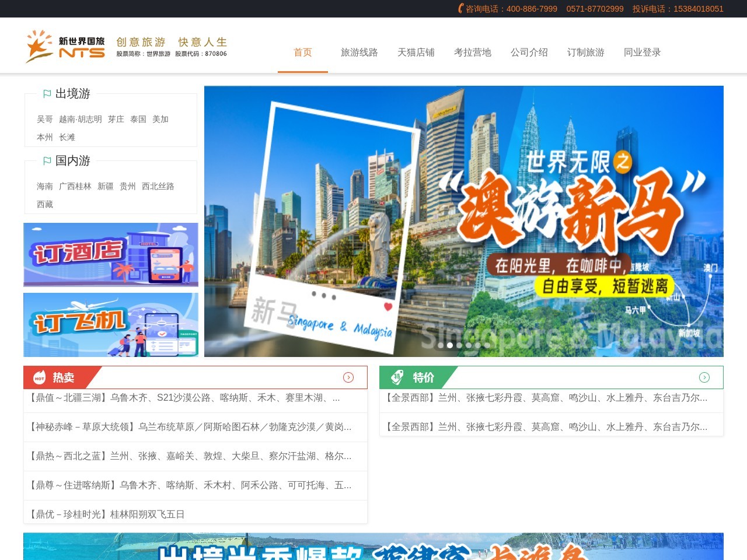Select the 贵州 domestic link

click(128, 186)
